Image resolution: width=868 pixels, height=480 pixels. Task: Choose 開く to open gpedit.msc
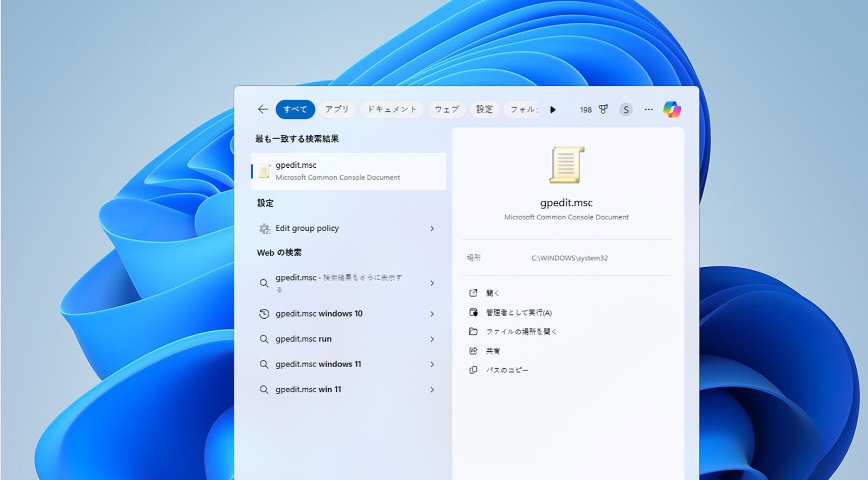(493, 293)
